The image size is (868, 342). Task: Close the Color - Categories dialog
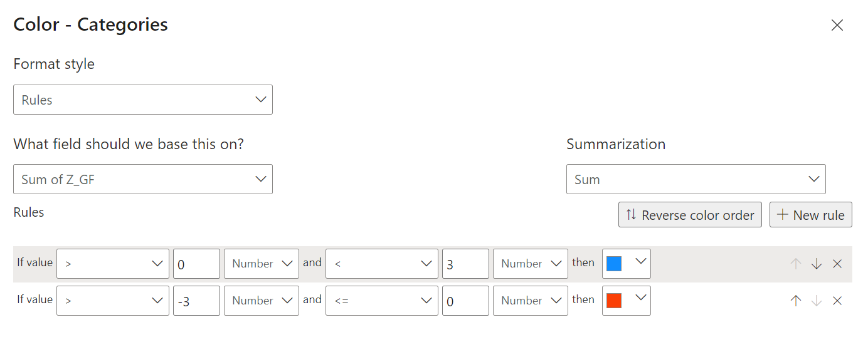coord(837,25)
